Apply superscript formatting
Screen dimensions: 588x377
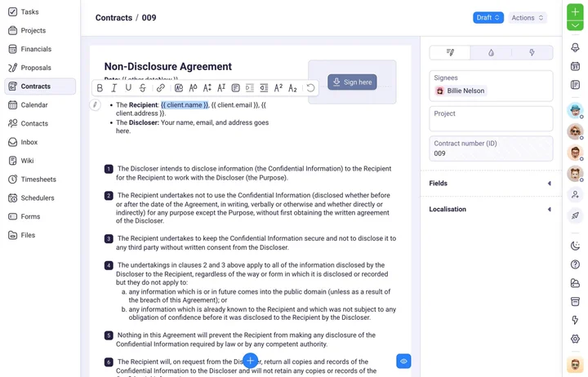click(278, 88)
